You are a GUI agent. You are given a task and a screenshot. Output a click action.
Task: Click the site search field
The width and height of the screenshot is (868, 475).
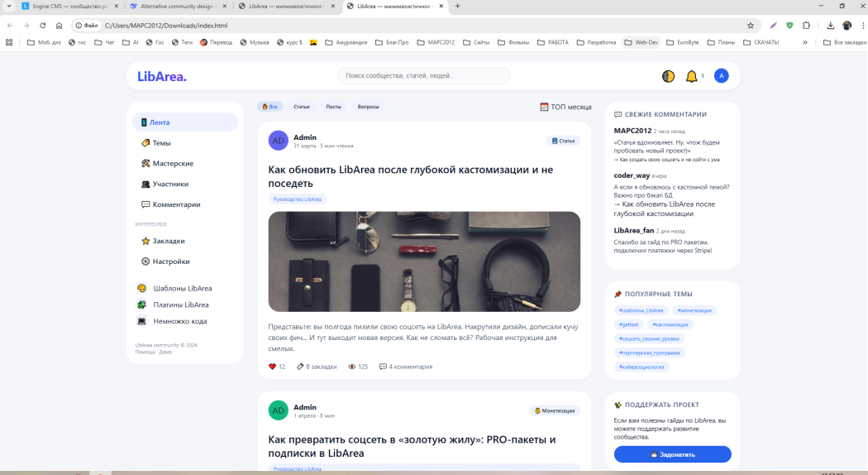tap(423, 76)
